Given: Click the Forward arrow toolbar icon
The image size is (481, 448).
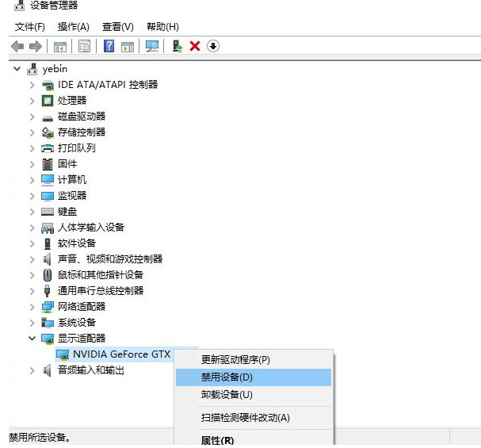Looking at the screenshot, I should point(36,46).
